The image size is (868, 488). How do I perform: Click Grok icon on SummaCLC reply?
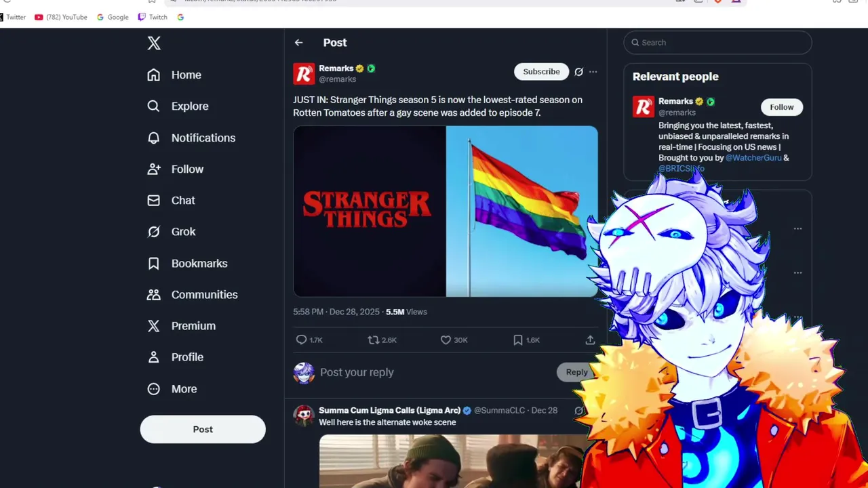click(578, 411)
